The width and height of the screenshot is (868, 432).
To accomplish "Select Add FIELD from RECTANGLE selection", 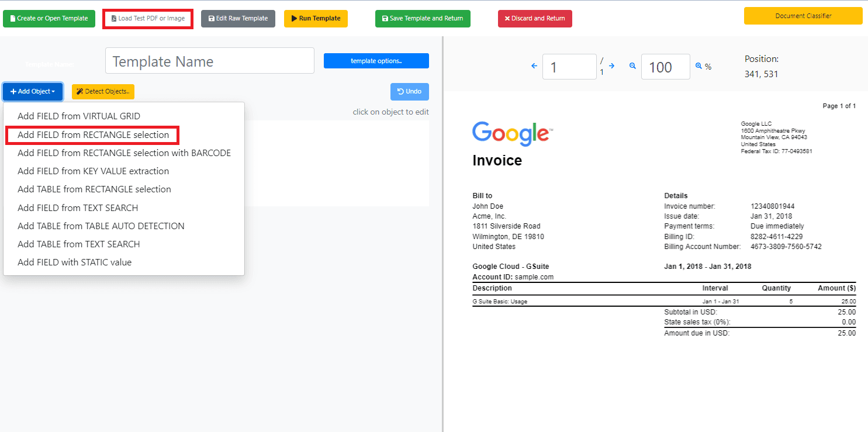I will tap(93, 135).
